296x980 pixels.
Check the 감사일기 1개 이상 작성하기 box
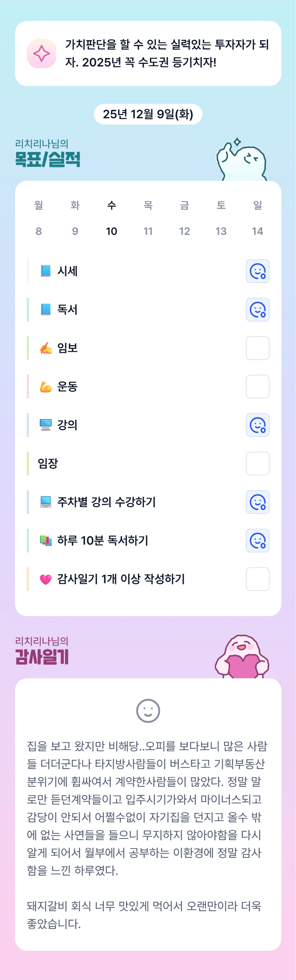(258, 579)
